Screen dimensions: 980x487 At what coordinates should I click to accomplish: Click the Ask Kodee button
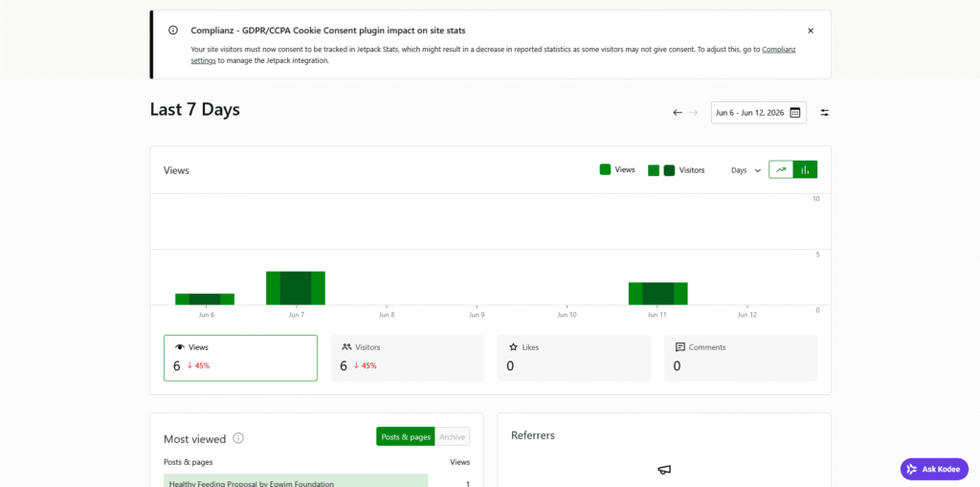coord(934,469)
